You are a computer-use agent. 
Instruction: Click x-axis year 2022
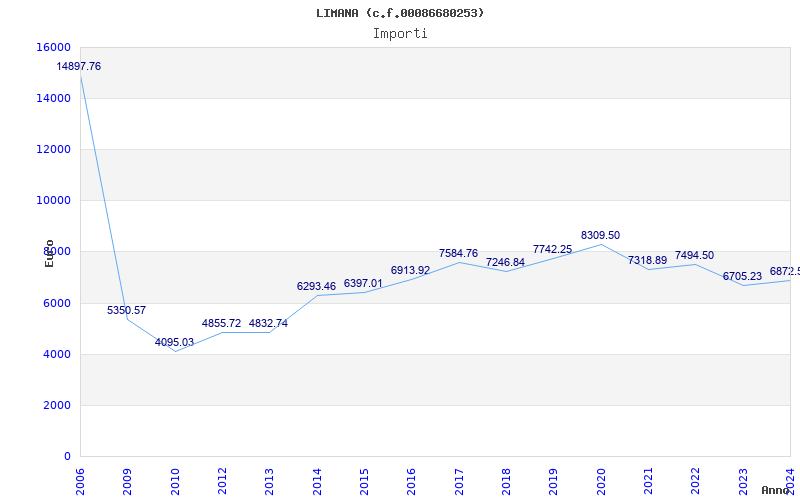pos(696,482)
